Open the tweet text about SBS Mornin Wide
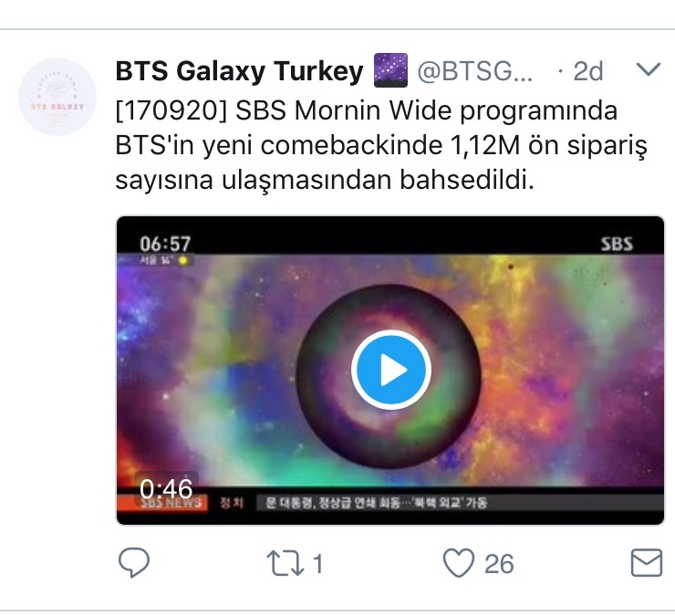The height and width of the screenshot is (616, 675). 381,145
